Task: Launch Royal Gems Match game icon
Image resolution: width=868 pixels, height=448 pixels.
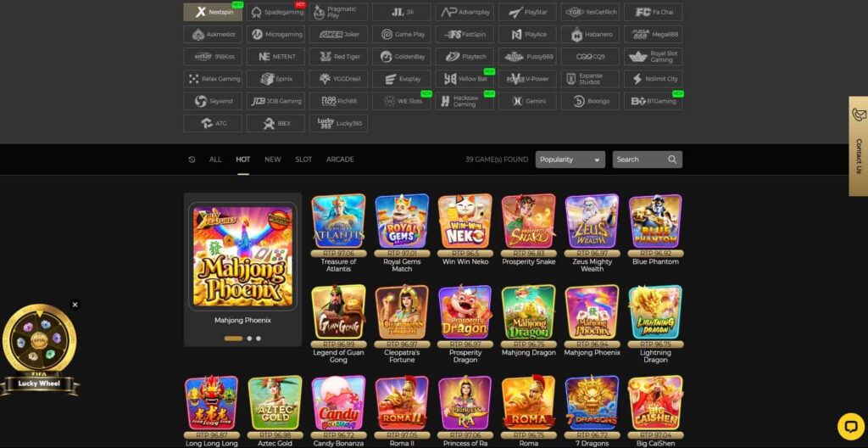Action: [x=402, y=221]
